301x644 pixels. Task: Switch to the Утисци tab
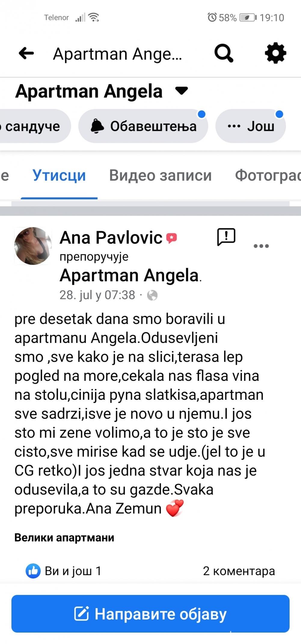59,175
